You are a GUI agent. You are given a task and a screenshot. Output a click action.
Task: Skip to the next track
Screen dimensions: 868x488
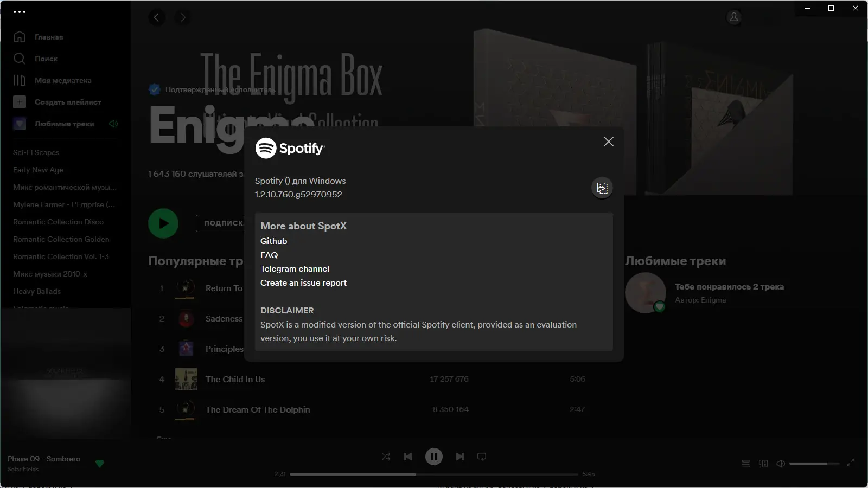(460, 457)
